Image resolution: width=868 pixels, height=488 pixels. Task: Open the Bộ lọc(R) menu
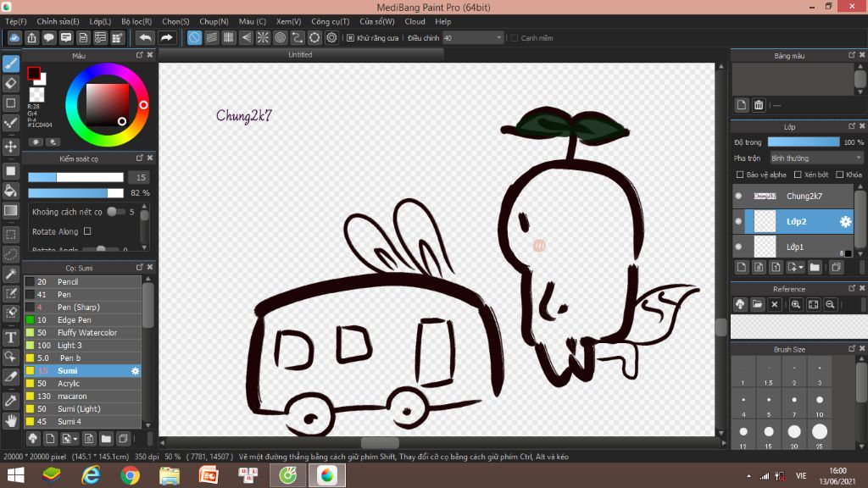pyautogui.click(x=136, y=21)
